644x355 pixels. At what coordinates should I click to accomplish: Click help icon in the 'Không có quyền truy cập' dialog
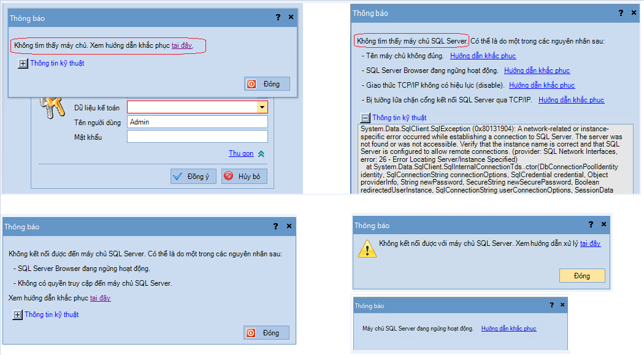coord(275,226)
